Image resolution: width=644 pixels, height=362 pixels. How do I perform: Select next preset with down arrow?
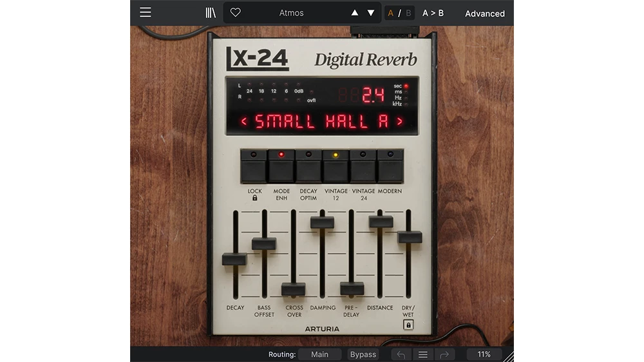click(371, 13)
